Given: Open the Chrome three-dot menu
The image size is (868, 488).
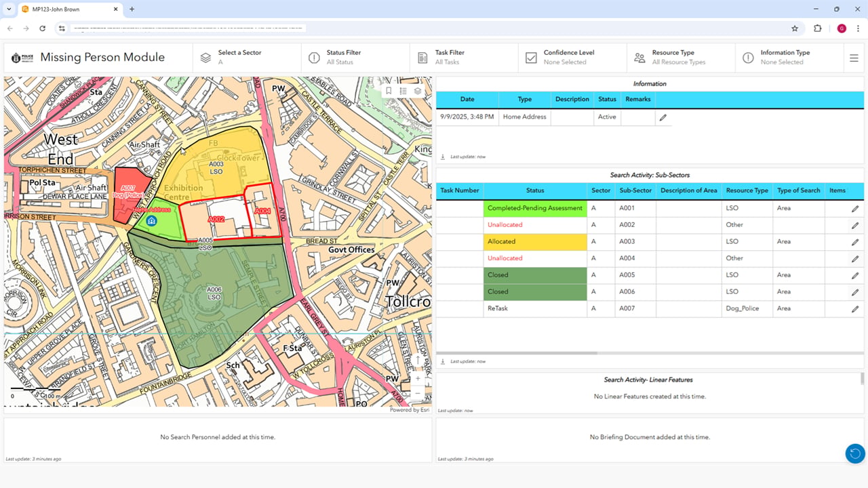Looking at the screenshot, I should pos(858,28).
